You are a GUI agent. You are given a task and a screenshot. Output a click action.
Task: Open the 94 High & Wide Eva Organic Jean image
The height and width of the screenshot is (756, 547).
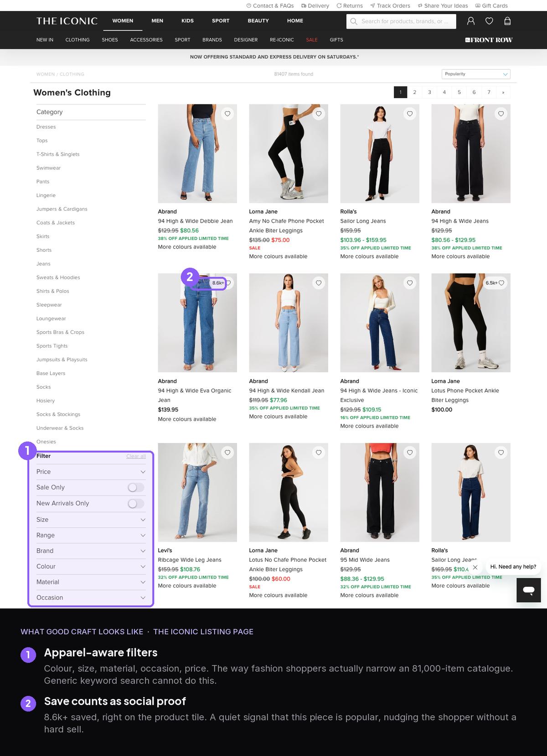[x=197, y=323]
